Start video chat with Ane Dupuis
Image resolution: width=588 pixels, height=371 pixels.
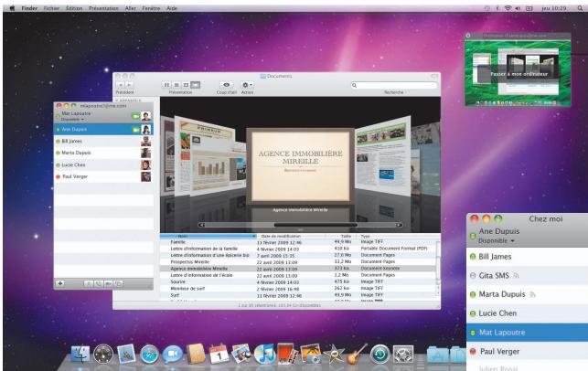coord(135,130)
